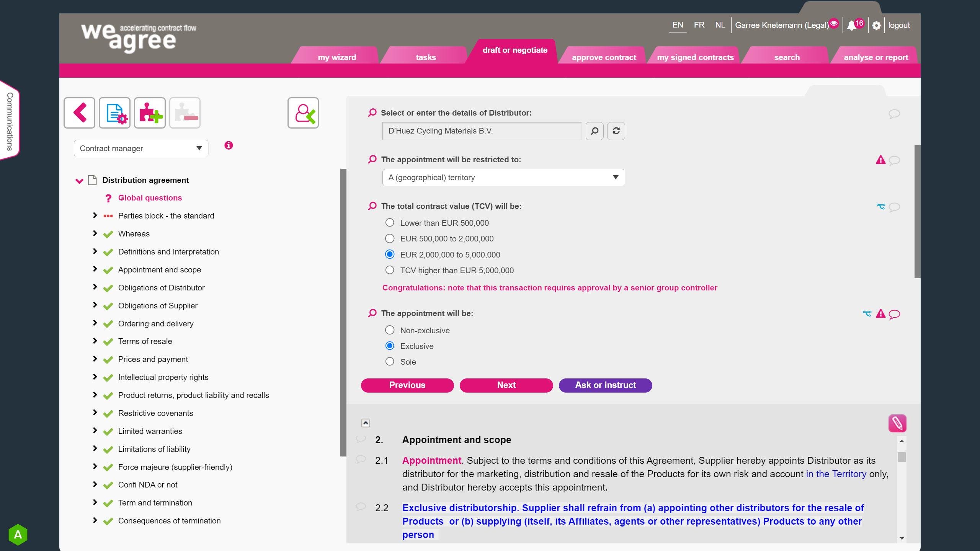Click the user return icon
This screenshot has width=980, height=551.
tap(303, 113)
